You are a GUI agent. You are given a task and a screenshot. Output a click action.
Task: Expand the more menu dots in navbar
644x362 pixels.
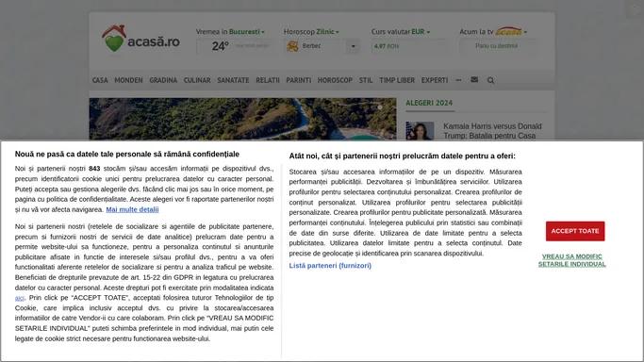458,80
